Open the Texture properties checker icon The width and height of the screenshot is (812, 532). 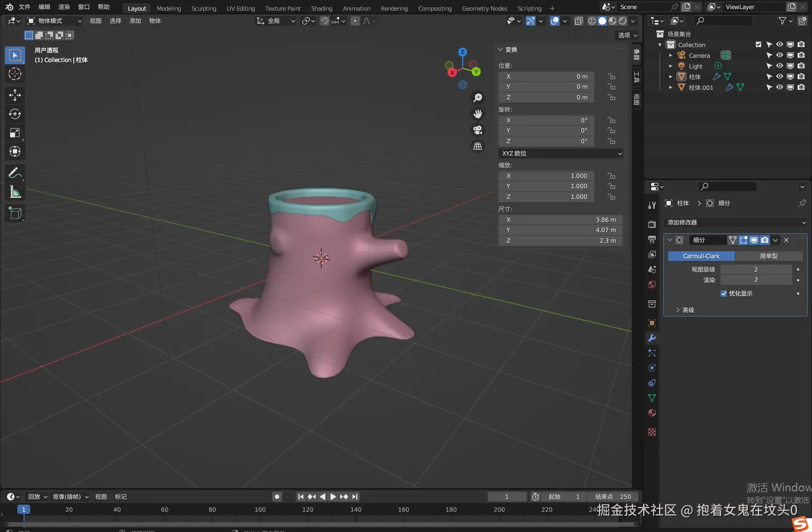click(x=652, y=432)
